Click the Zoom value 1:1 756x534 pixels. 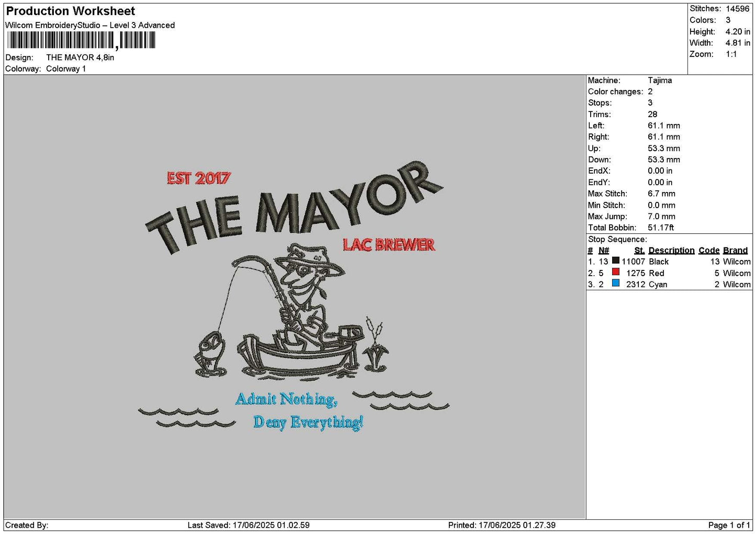[731, 54]
